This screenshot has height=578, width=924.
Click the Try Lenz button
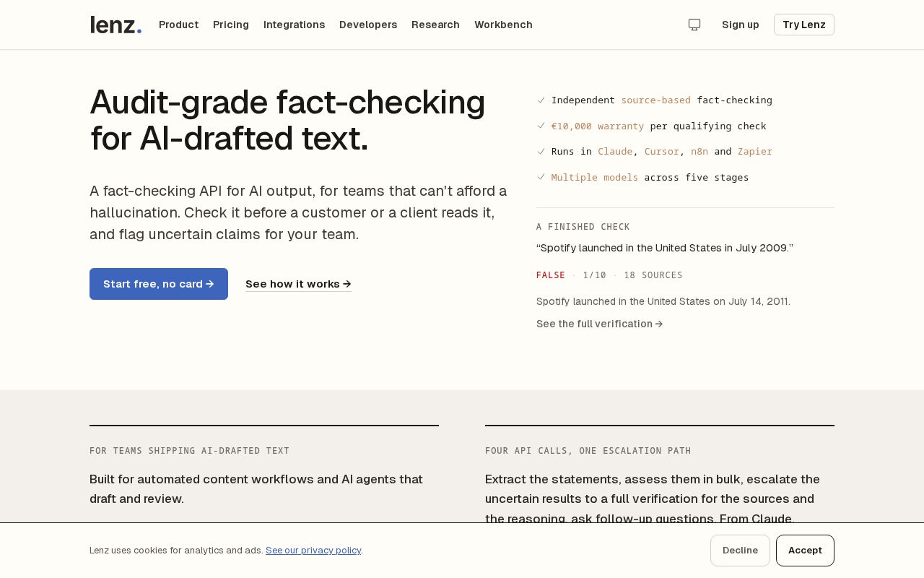click(x=804, y=25)
